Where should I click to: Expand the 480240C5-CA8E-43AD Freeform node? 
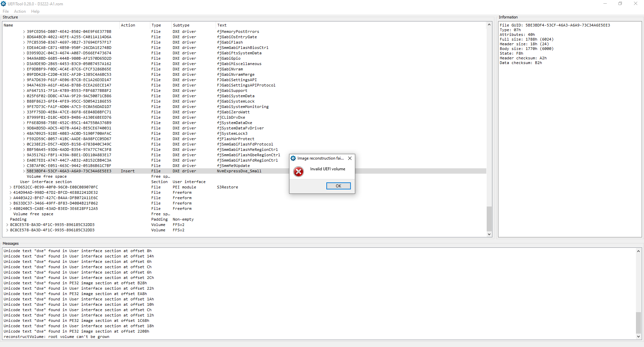(10, 209)
